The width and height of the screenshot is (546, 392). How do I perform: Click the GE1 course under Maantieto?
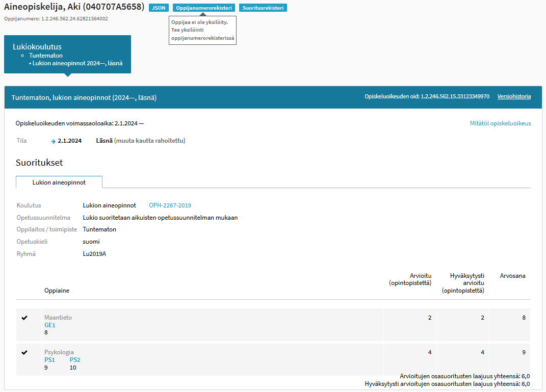(x=50, y=325)
